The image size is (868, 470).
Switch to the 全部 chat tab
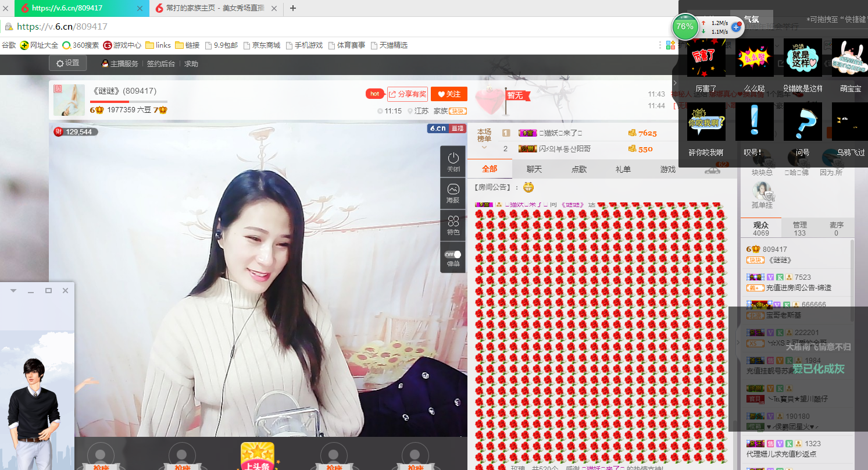pyautogui.click(x=490, y=169)
